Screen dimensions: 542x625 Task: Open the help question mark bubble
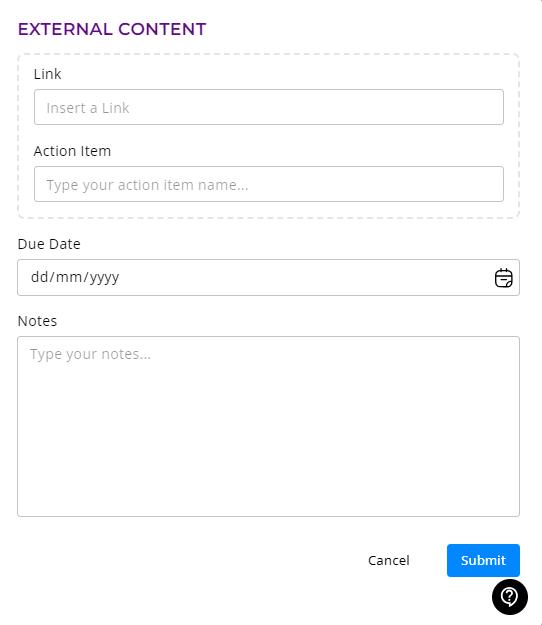[x=510, y=597]
